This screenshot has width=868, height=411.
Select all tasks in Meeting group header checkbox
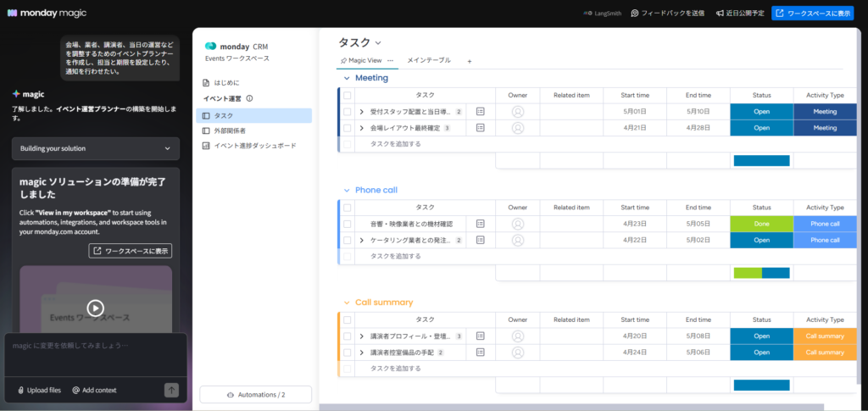(347, 95)
